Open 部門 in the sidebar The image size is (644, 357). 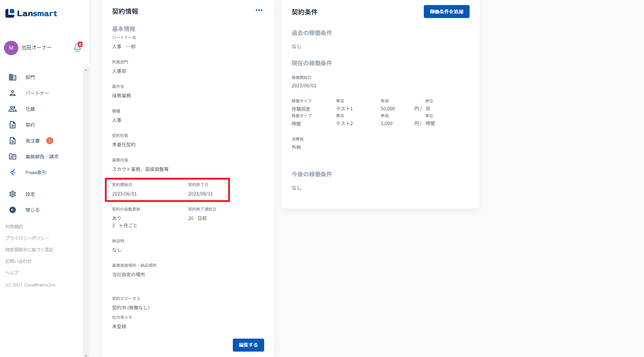[x=30, y=77]
